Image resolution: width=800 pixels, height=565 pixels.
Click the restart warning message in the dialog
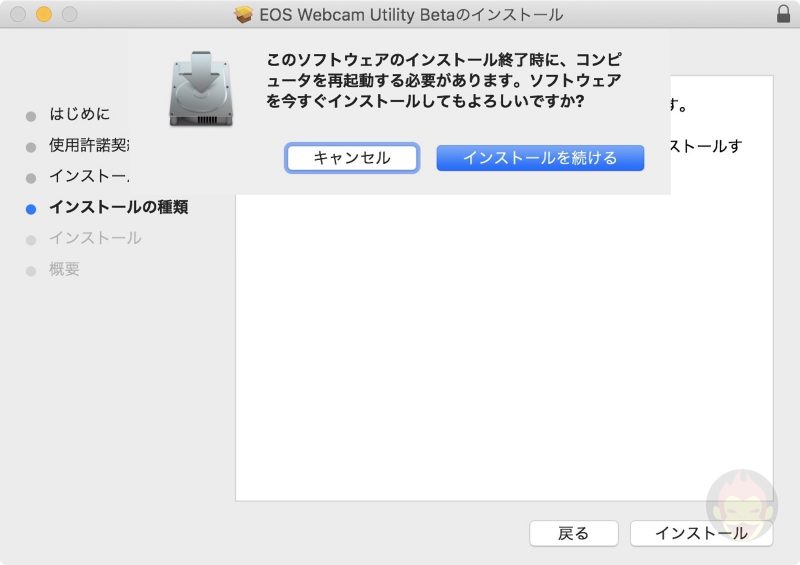click(443, 80)
